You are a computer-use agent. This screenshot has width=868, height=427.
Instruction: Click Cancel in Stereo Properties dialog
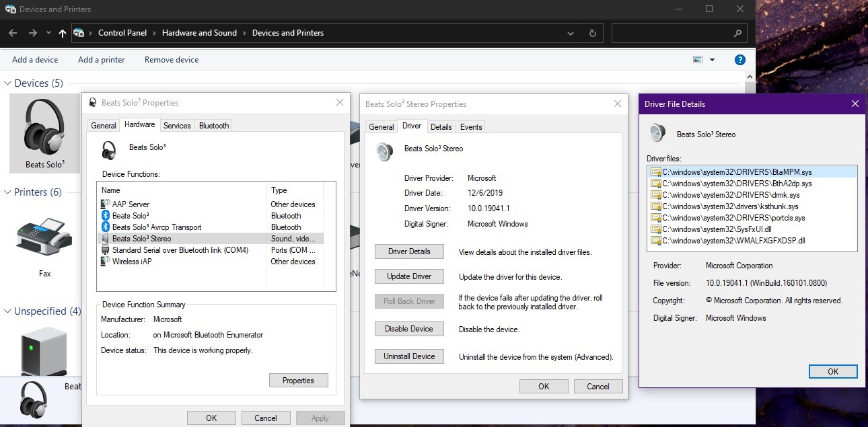[598, 386]
